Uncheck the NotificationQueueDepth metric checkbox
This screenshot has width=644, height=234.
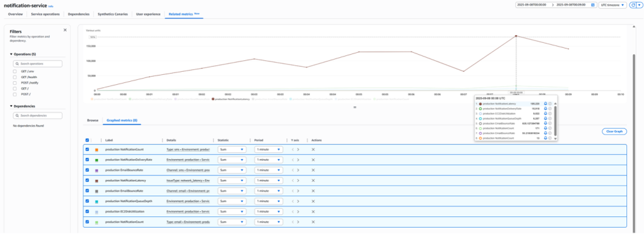point(87,201)
